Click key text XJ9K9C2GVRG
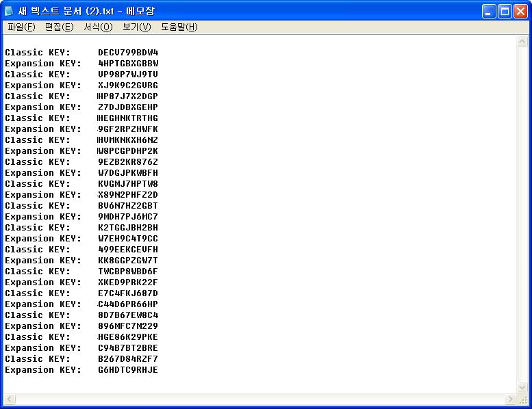 tap(128, 85)
